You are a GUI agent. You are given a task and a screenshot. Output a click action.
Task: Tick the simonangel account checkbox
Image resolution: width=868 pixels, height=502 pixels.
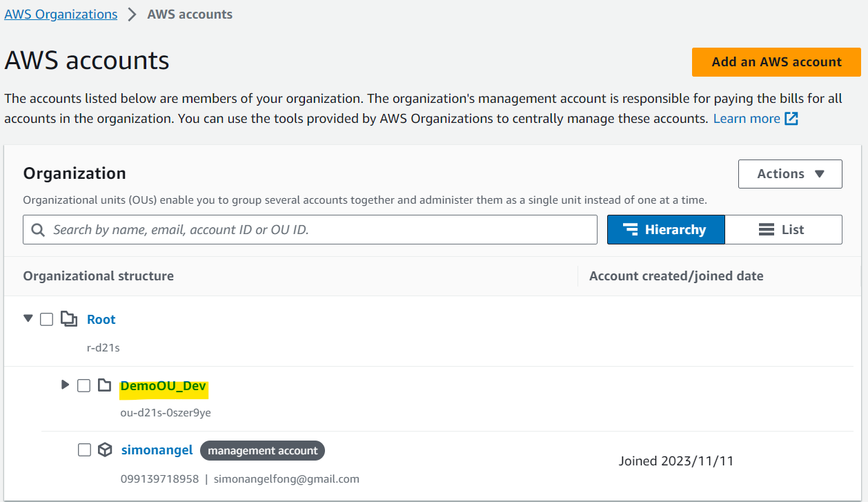(x=84, y=450)
